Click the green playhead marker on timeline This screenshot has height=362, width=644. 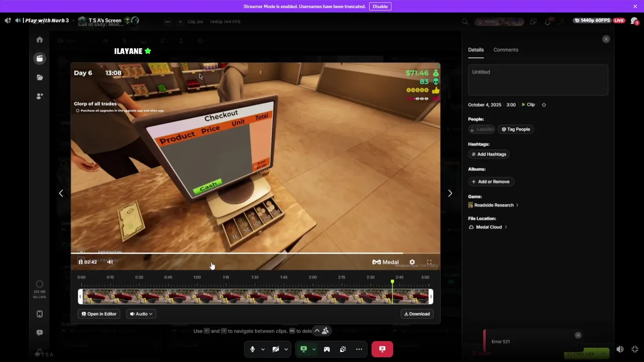pos(392,282)
